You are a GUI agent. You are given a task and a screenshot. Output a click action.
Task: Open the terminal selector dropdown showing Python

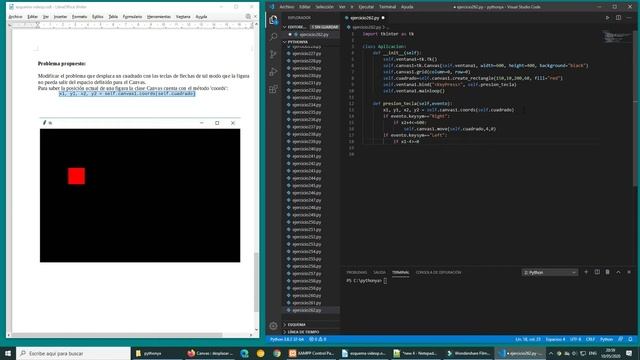[550, 272]
